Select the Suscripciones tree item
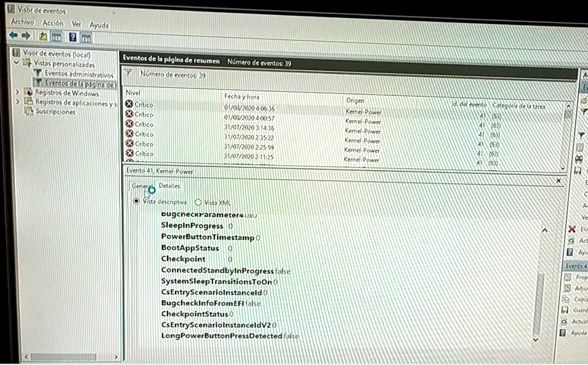588x365 pixels. (55, 112)
